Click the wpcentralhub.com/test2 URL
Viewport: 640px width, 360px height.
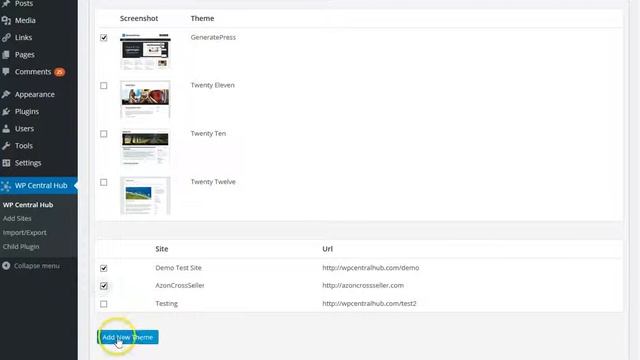click(369, 304)
